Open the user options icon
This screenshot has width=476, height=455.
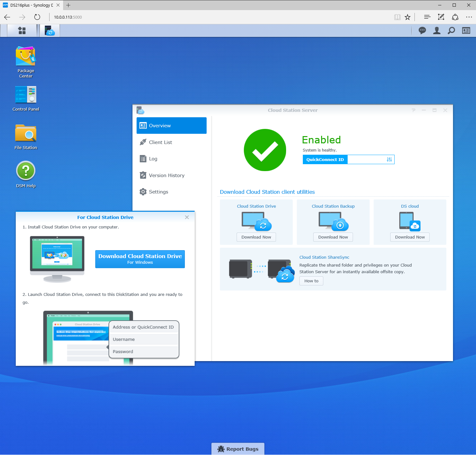tap(437, 31)
